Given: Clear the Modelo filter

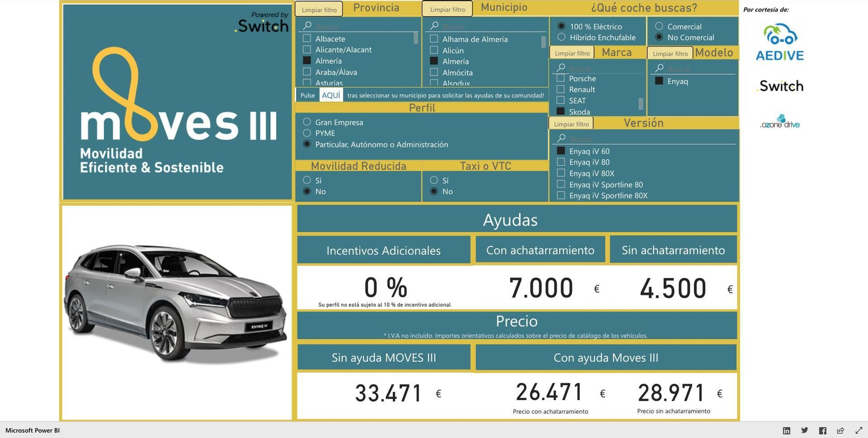Looking at the screenshot, I should click(671, 53).
